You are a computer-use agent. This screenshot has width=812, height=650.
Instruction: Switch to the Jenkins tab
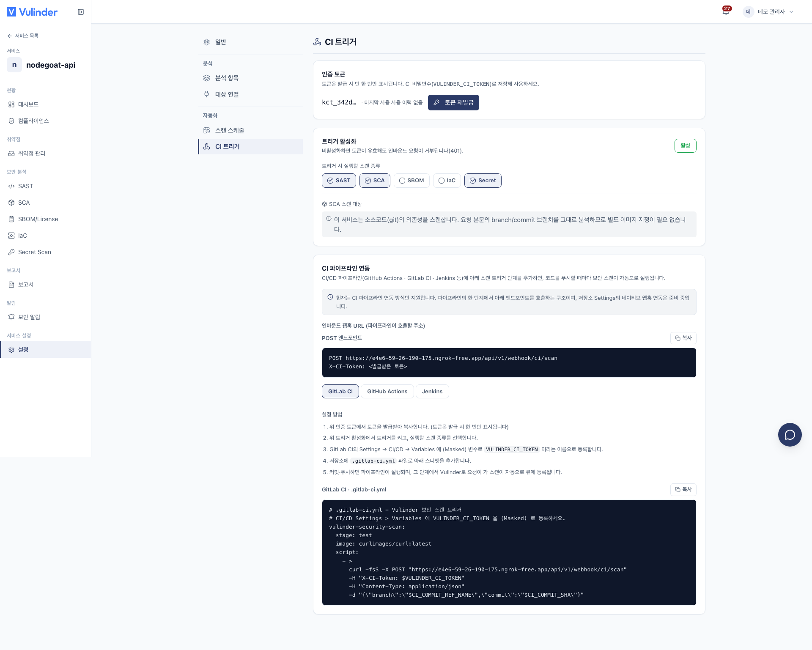[x=432, y=391]
